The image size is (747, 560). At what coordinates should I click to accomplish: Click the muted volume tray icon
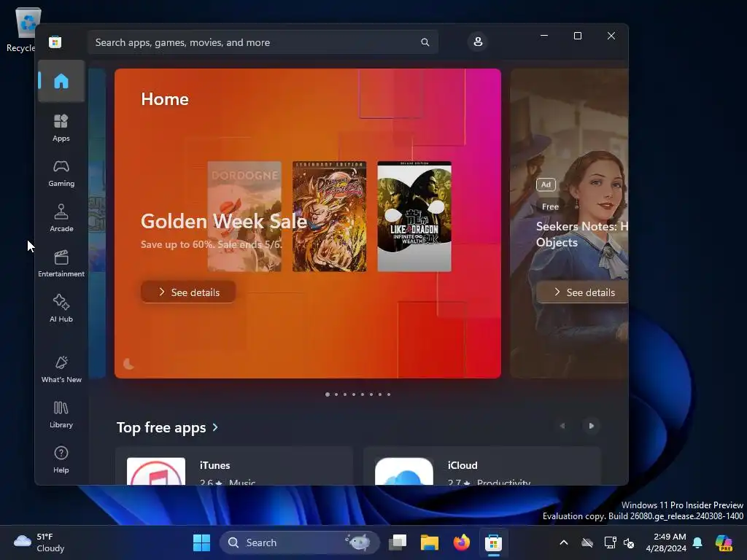pos(629,542)
